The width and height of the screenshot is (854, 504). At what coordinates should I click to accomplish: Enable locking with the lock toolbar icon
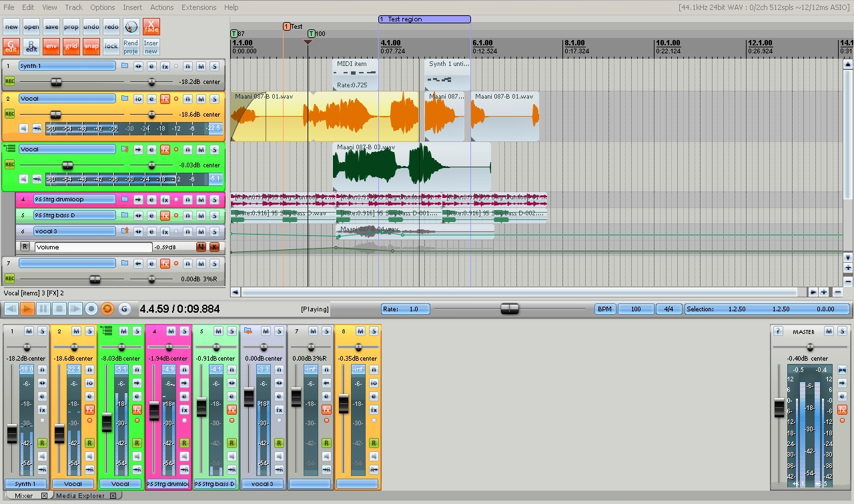109,46
